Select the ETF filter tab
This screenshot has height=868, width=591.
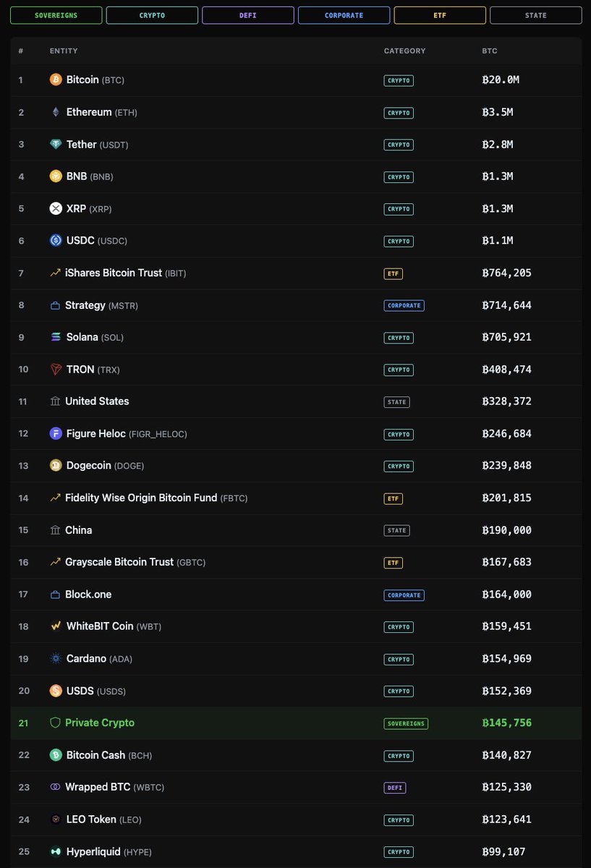pos(440,15)
